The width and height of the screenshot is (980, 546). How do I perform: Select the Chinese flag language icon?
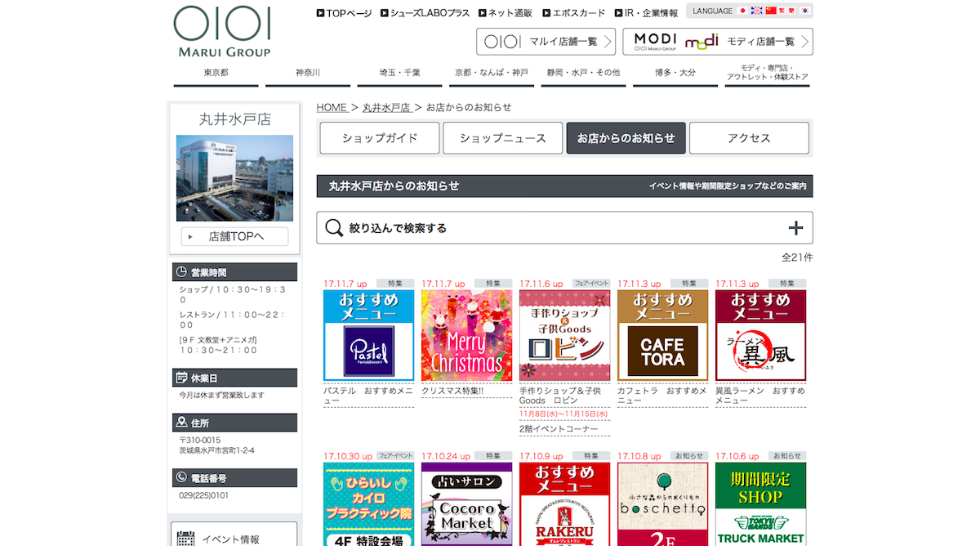tap(770, 11)
